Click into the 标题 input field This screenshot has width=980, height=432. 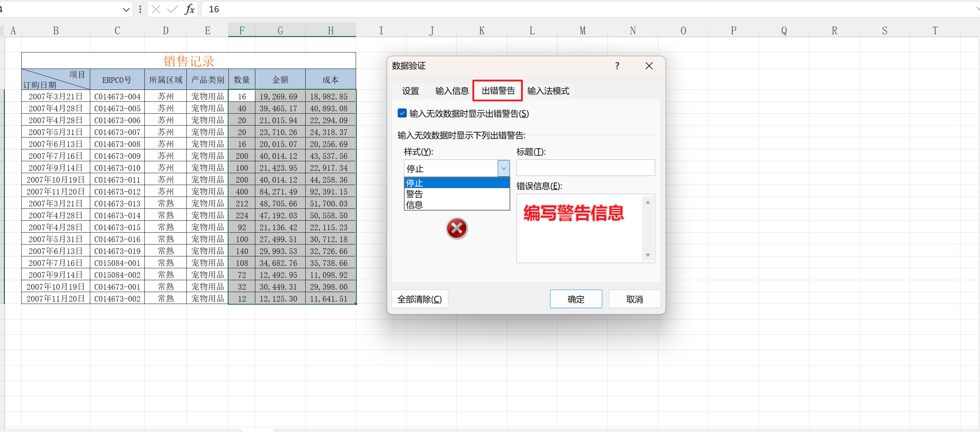(585, 168)
